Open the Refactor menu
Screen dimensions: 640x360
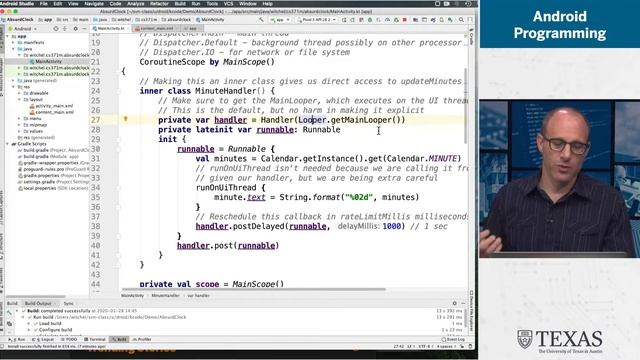pyautogui.click(x=160, y=4)
